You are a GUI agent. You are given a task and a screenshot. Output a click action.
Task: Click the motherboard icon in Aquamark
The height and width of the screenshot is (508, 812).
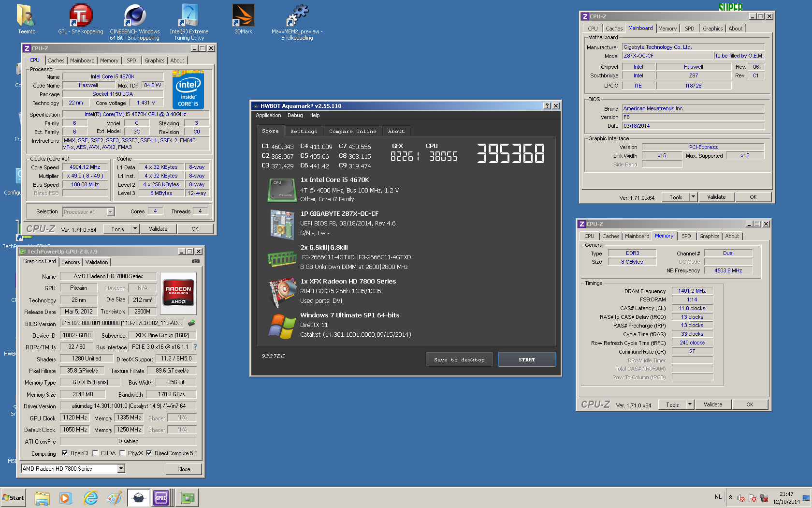[x=282, y=224]
